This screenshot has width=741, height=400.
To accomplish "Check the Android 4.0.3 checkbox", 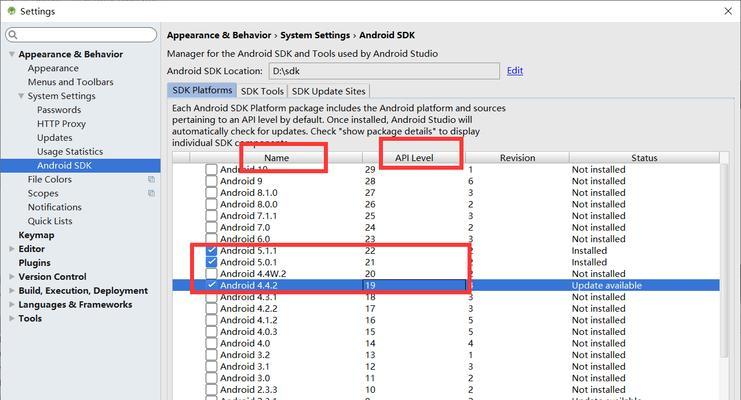I will [211, 331].
